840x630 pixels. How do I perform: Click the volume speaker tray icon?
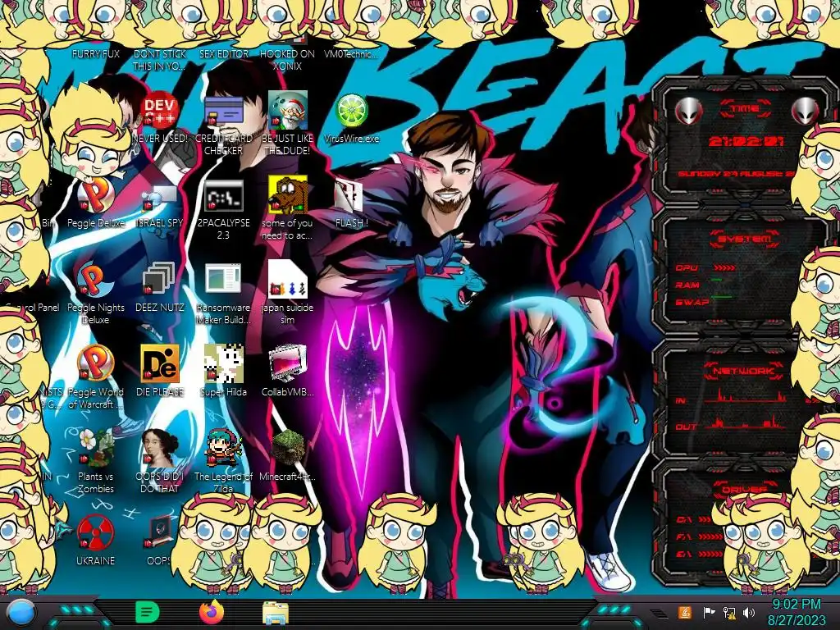tap(749, 613)
